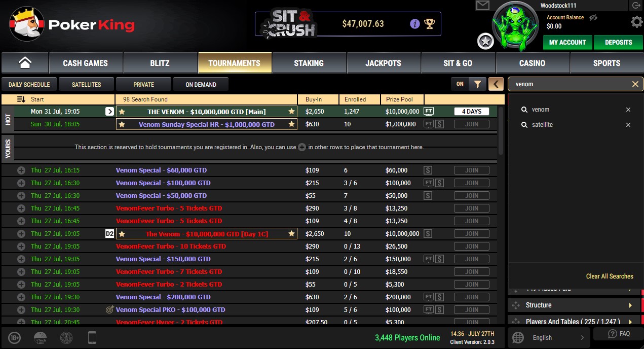Pin Venom Special $60,000 GTD with plus icon

[x=21, y=170]
